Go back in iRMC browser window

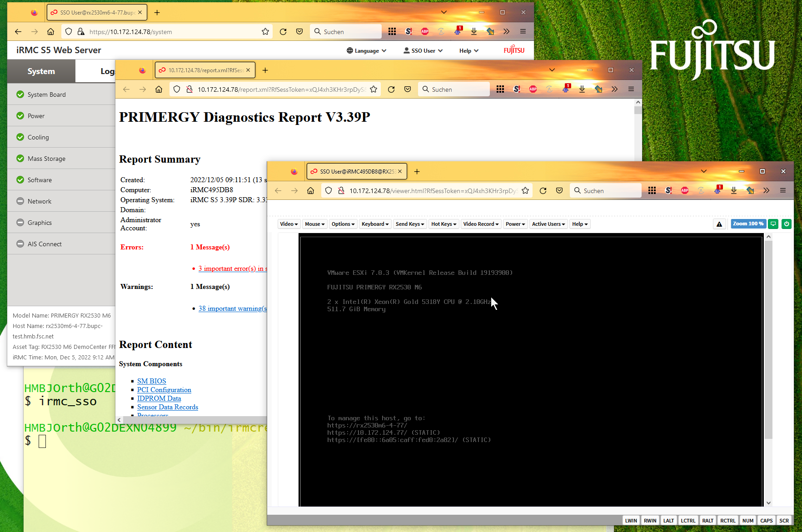pos(18,32)
